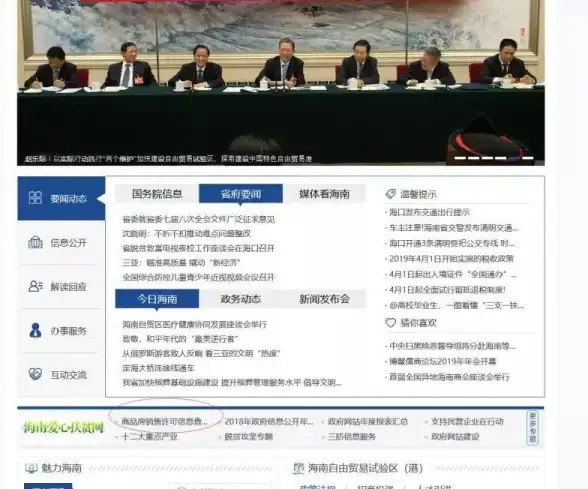Open tip 海口开通3条清明祭祀公交专线

pos(452,243)
